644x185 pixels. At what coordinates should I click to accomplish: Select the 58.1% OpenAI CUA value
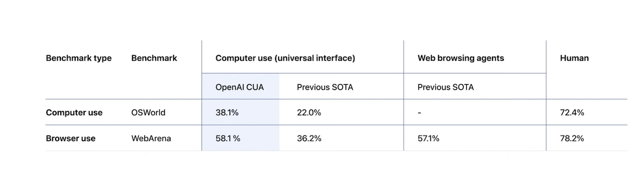228,138
